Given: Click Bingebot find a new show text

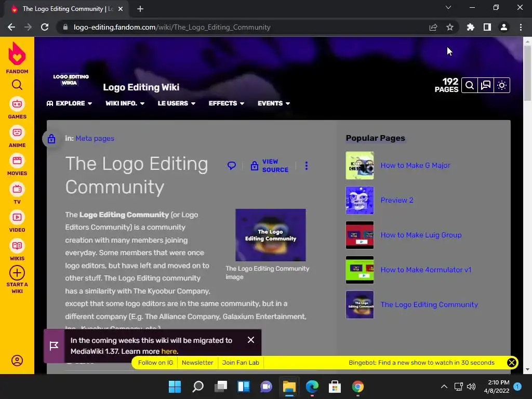Looking at the screenshot, I should click(421, 363).
